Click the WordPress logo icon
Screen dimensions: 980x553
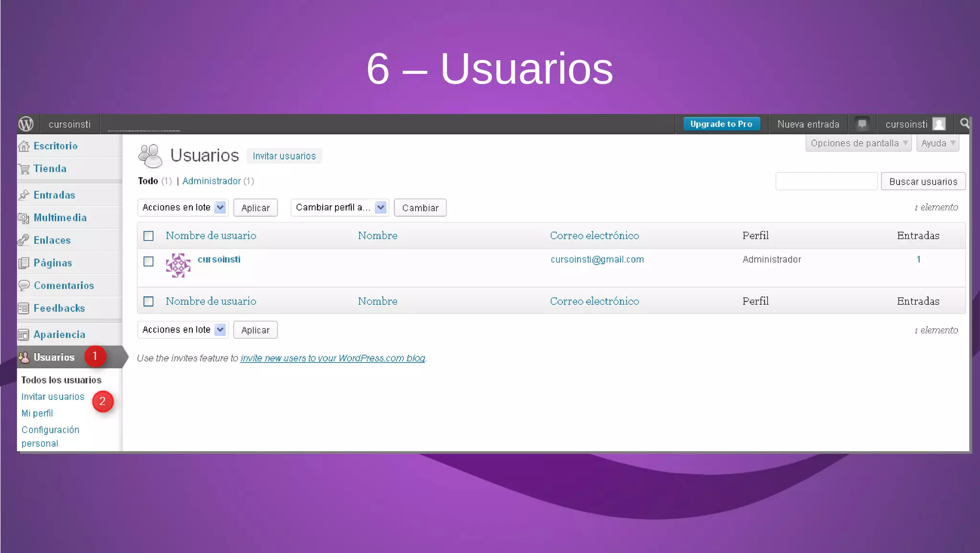pyautogui.click(x=26, y=124)
